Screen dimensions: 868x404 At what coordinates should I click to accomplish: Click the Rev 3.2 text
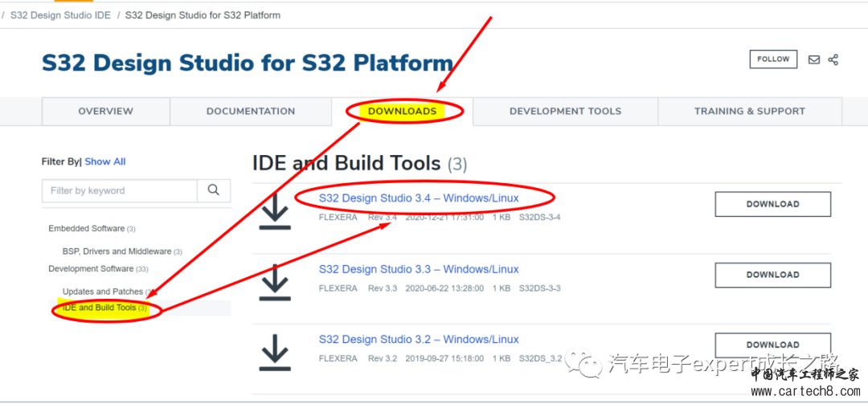pos(383,358)
